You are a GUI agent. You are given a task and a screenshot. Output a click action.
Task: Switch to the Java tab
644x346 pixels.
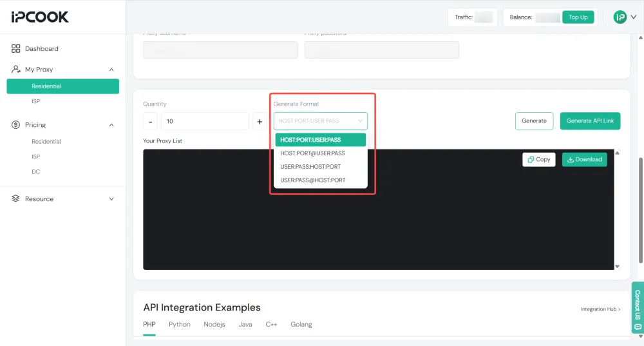pos(245,324)
